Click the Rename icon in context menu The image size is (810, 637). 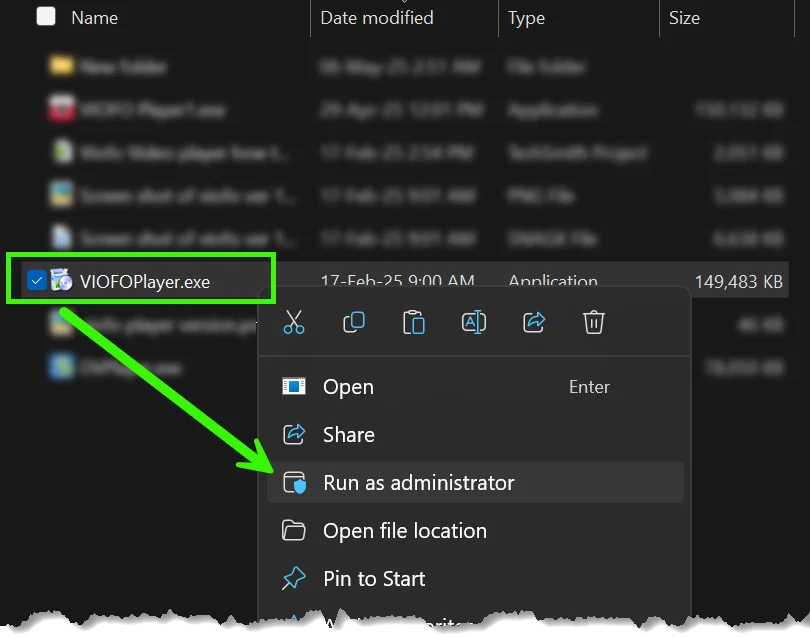pos(474,322)
